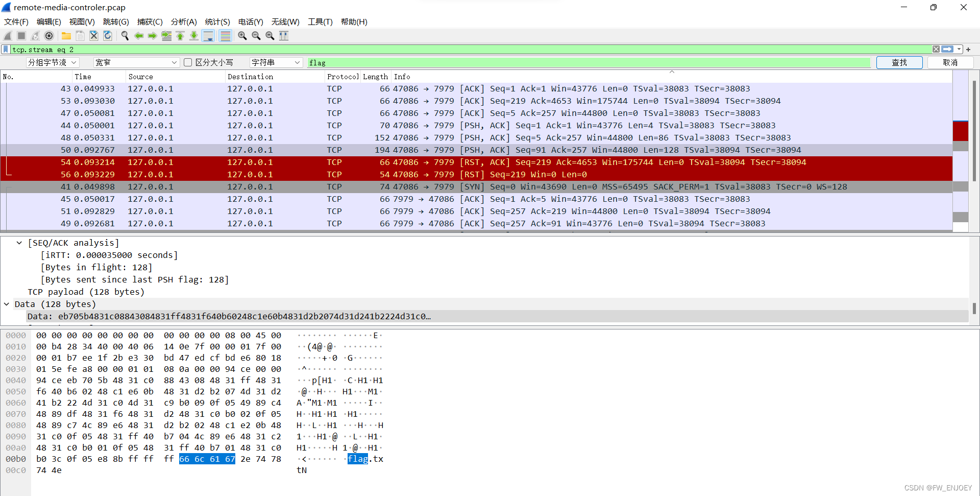Click the save capture file icon
The image size is (980, 496).
coord(80,36)
